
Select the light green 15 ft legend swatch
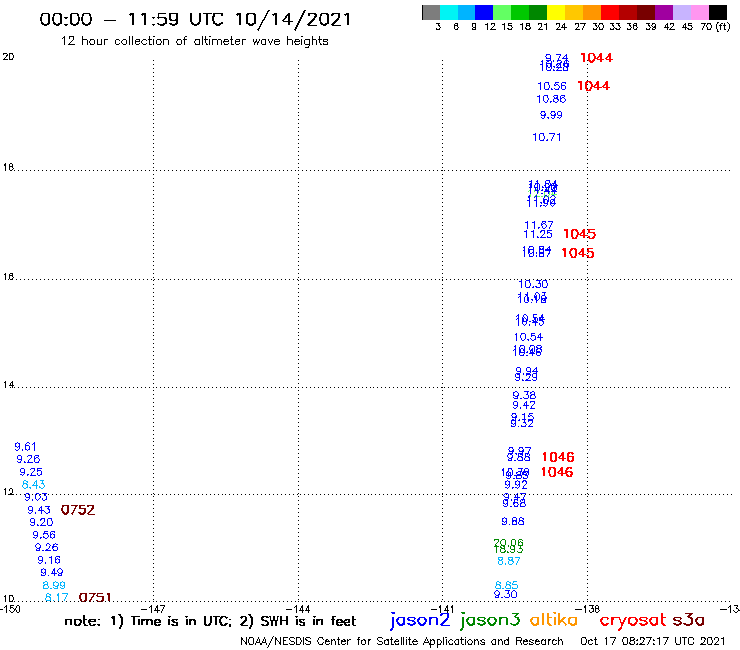point(502,12)
